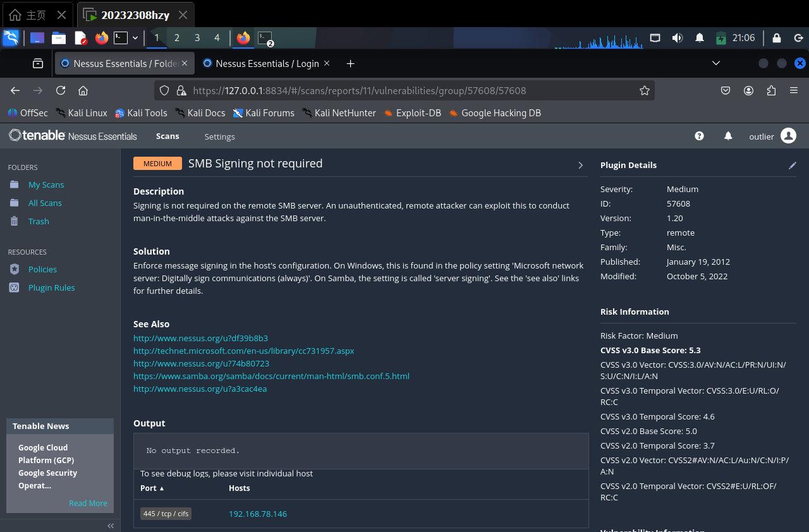
Task: Open the Exploit-DB bookmark
Action: coord(412,113)
